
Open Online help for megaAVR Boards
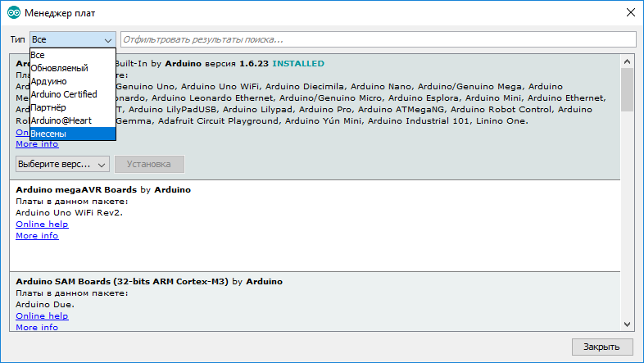(42, 225)
